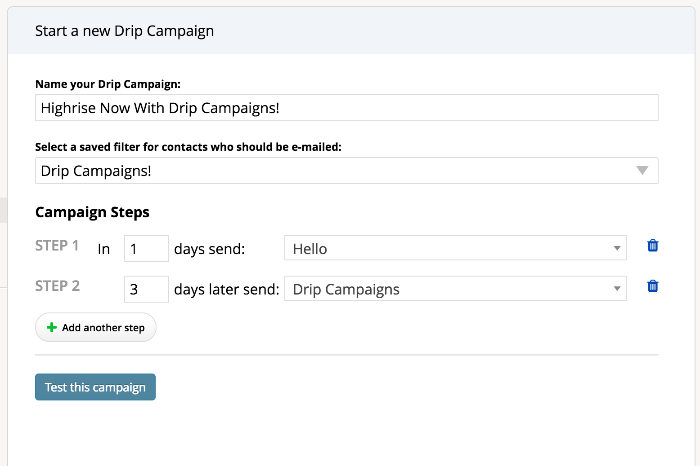Focus the campaign name text field
The height and width of the screenshot is (466, 700).
coord(346,108)
